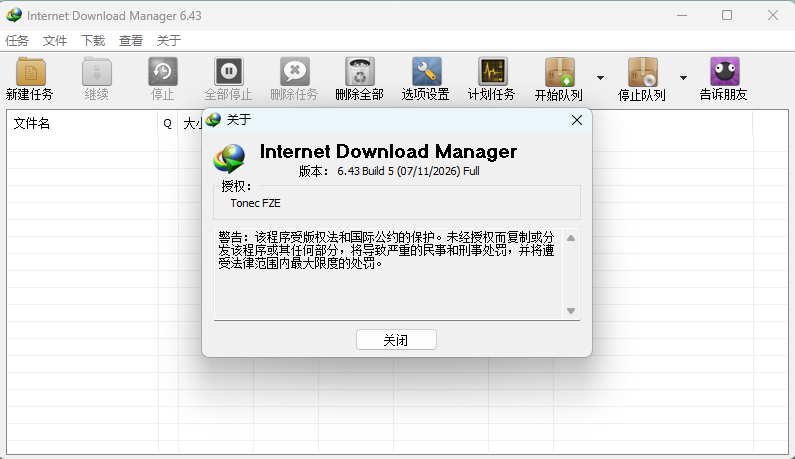This screenshot has height=459, width=795.
Task: Open the 文件 menu
Action: tap(55, 41)
